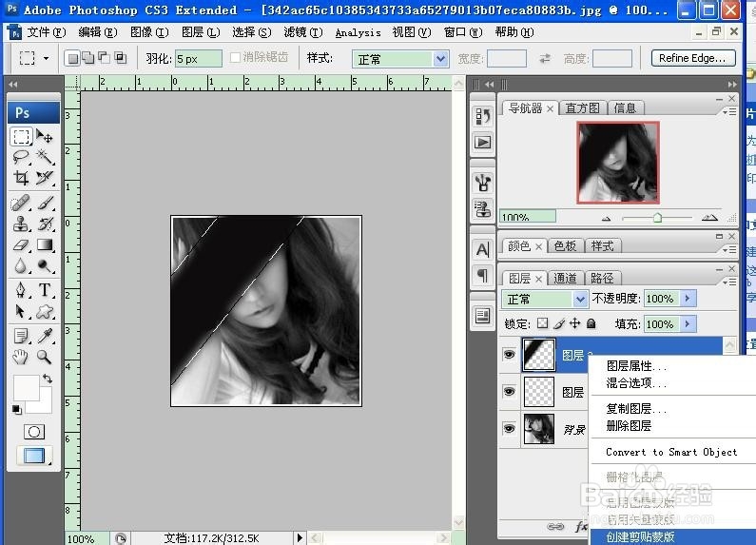This screenshot has width=756, height=545.
Task: Switch to the 直方图 tab
Action: click(582, 108)
